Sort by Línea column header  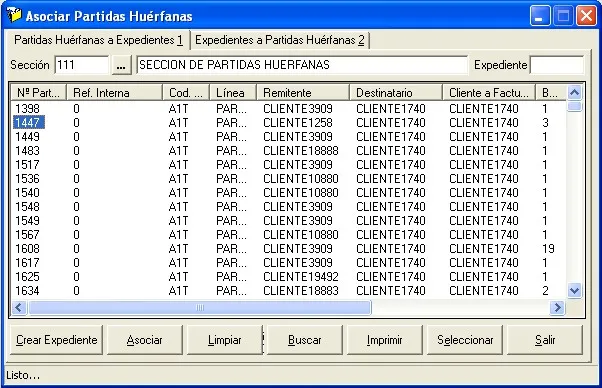pos(233,93)
